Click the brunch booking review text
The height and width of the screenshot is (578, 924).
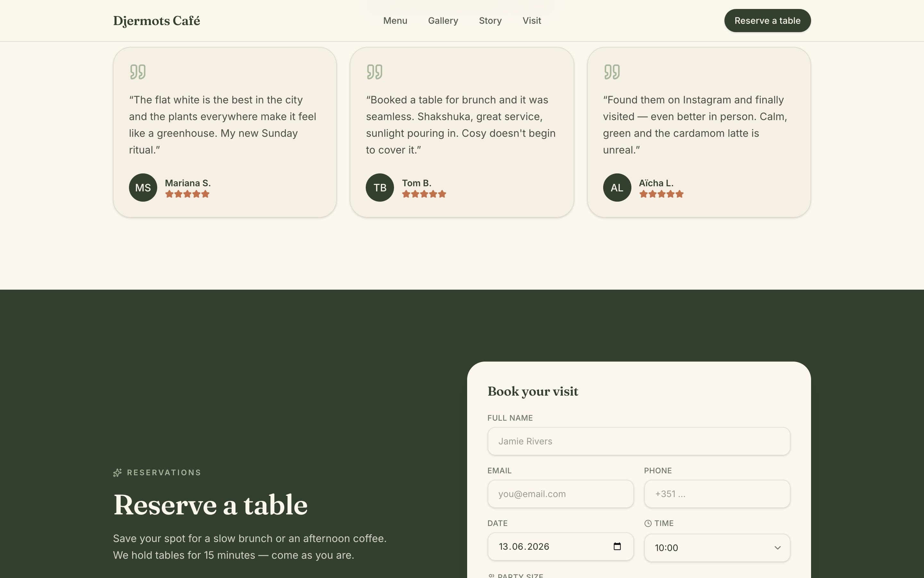[461, 125]
